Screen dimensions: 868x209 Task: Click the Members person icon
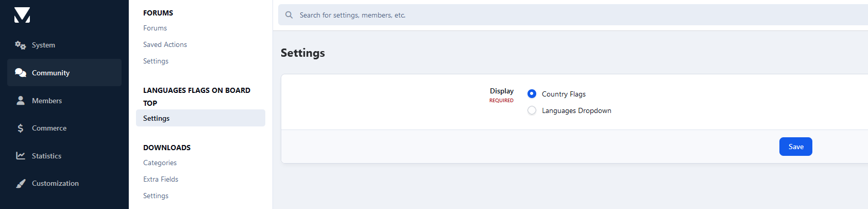click(x=21, y=101)
